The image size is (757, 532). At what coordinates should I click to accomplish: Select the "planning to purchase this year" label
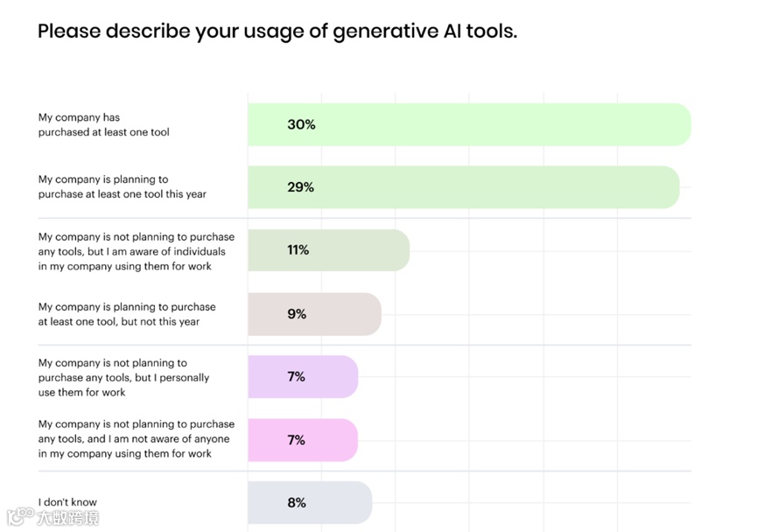122,186
